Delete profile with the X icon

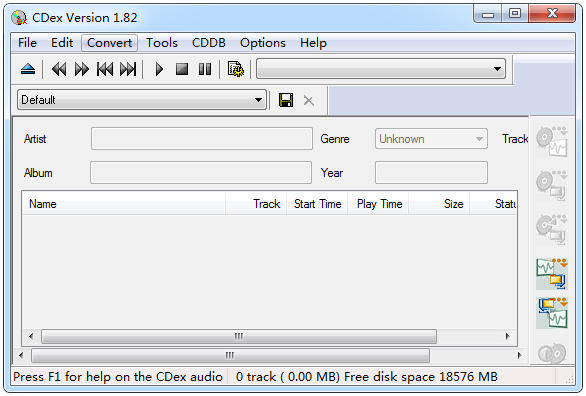click(309, 100)
